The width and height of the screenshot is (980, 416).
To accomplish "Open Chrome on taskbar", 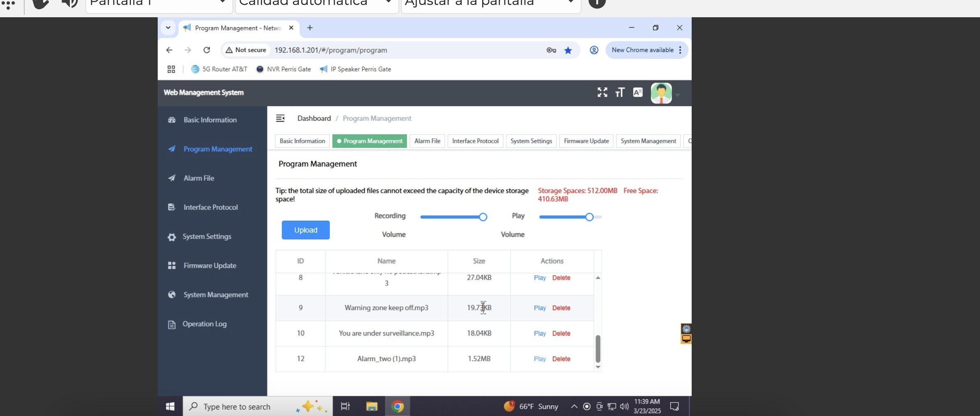I will [x=398, y=406].
